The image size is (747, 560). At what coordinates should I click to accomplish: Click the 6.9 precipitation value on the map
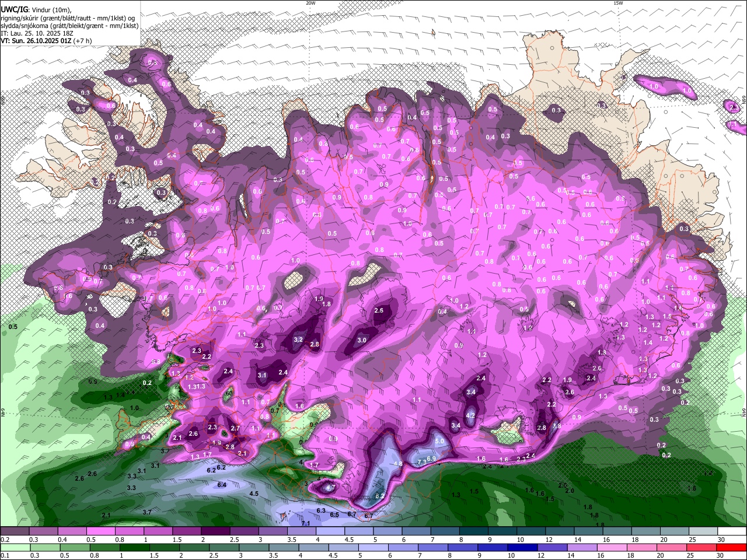click(432, 459)
